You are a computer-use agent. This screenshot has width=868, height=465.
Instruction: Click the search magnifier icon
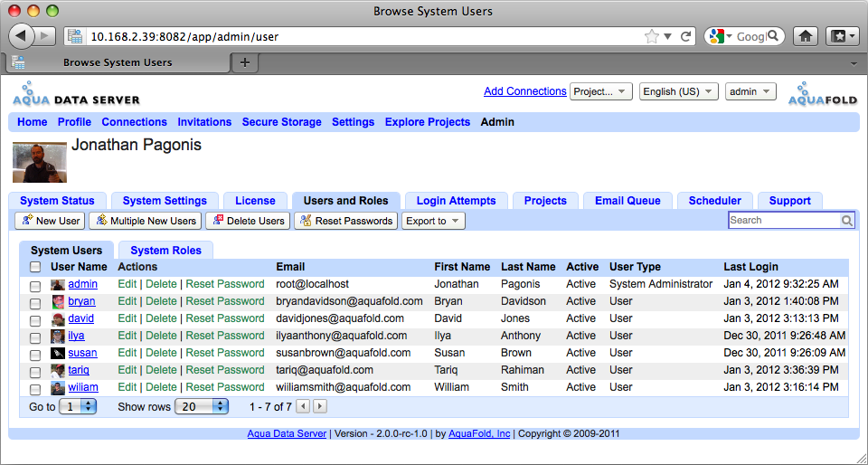[x=847, y=220]
